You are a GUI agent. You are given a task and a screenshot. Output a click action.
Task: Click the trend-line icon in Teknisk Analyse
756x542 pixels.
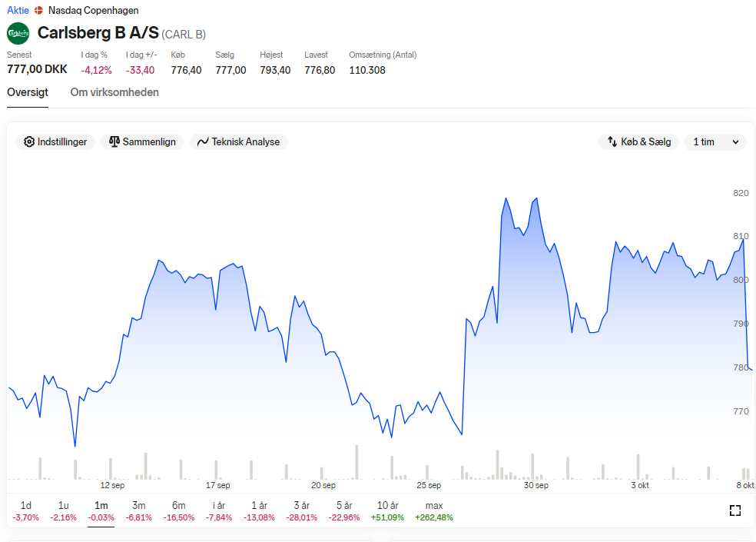[x=203, y=142]
